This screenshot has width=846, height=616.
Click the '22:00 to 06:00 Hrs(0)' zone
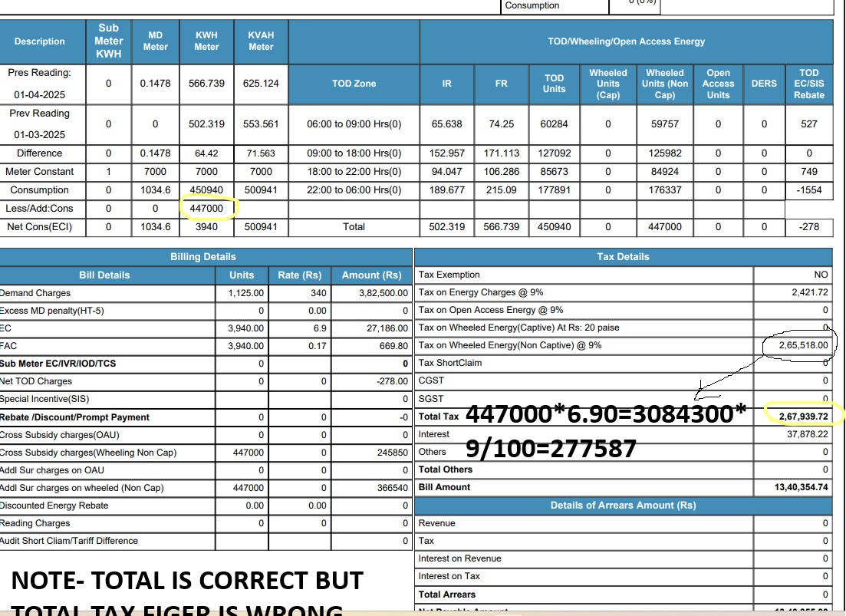[354, 190]
